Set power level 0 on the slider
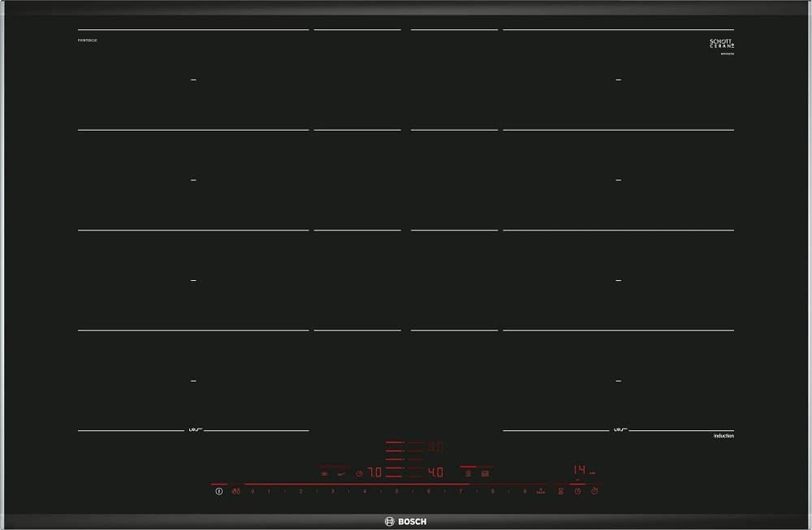The height and width of the screenshot is (530, 812). tap(253, 491)
